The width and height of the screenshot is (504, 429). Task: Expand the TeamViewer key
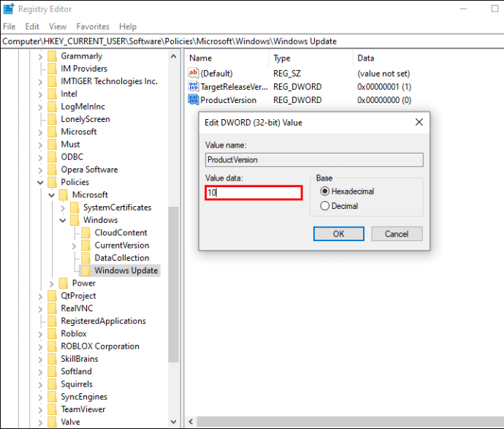(x=40, y=410)
